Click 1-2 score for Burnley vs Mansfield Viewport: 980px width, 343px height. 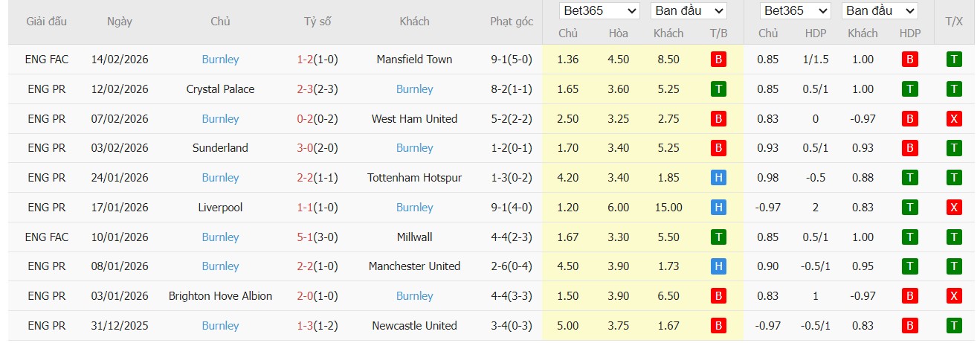pyautogui.click(x=304, y=60)
